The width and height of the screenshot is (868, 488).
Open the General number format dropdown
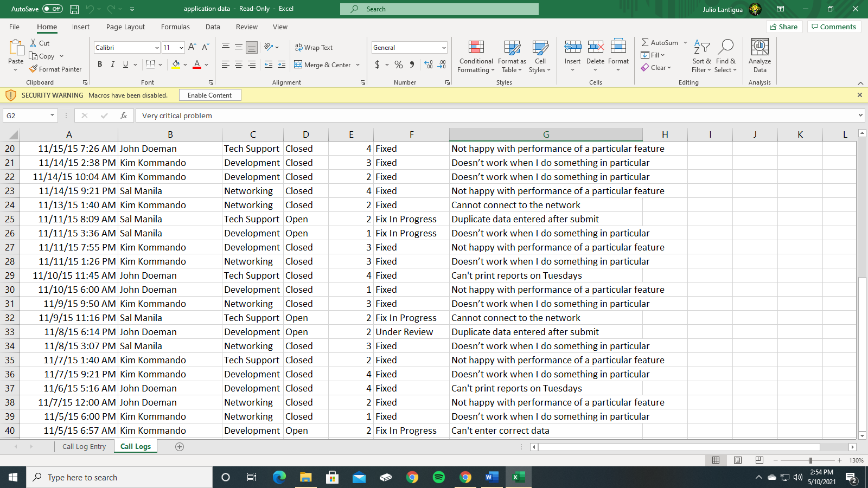click(x=444, y=48)
